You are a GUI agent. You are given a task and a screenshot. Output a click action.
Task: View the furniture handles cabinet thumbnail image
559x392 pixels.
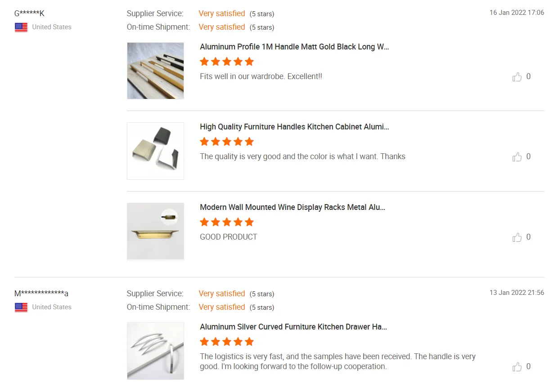tap(155, 151)
